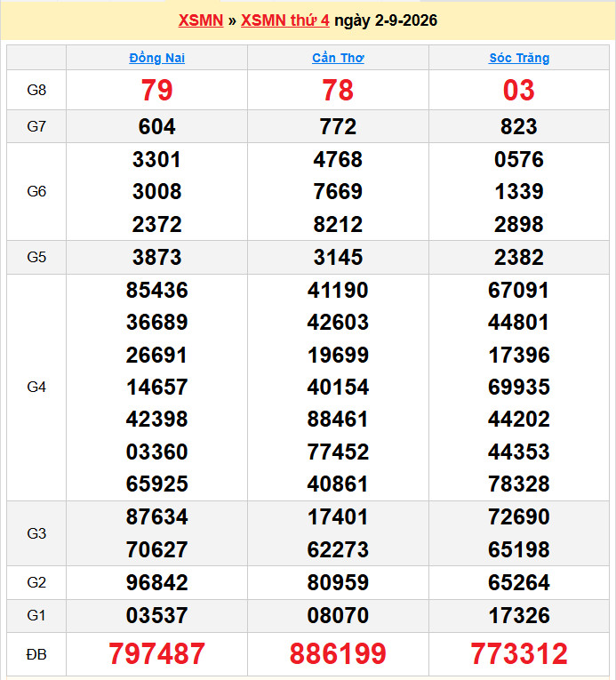Select Sóc Trăng special prize 773312
The image size is (616, 680).
point(519,653)
